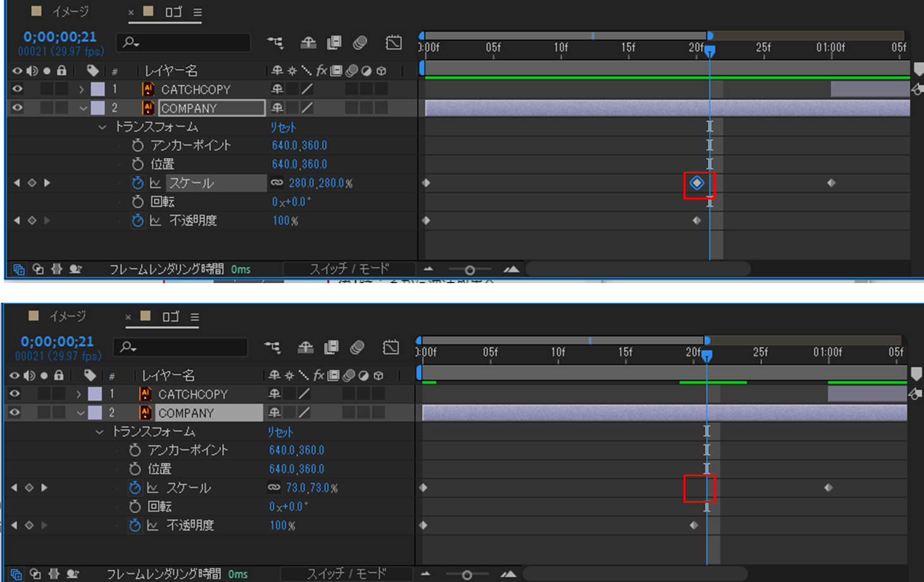The image size is (924, 582).
Task: Collapse the トランスフォーム group in top timeline
Action: pyautogui.click(x=103, y=127)
